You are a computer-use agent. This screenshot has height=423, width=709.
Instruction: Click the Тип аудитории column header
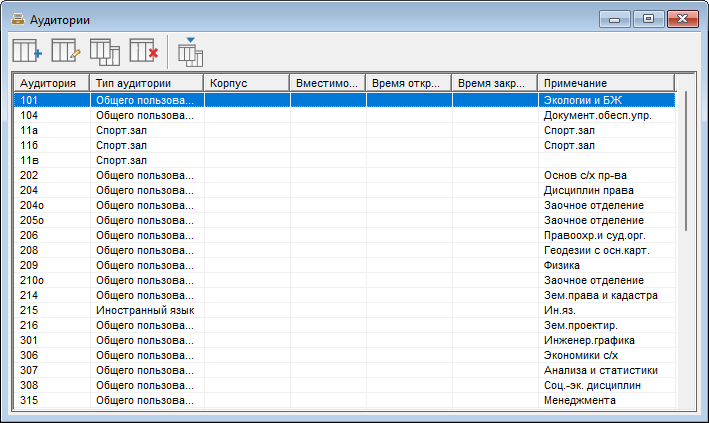click(146, 83)
